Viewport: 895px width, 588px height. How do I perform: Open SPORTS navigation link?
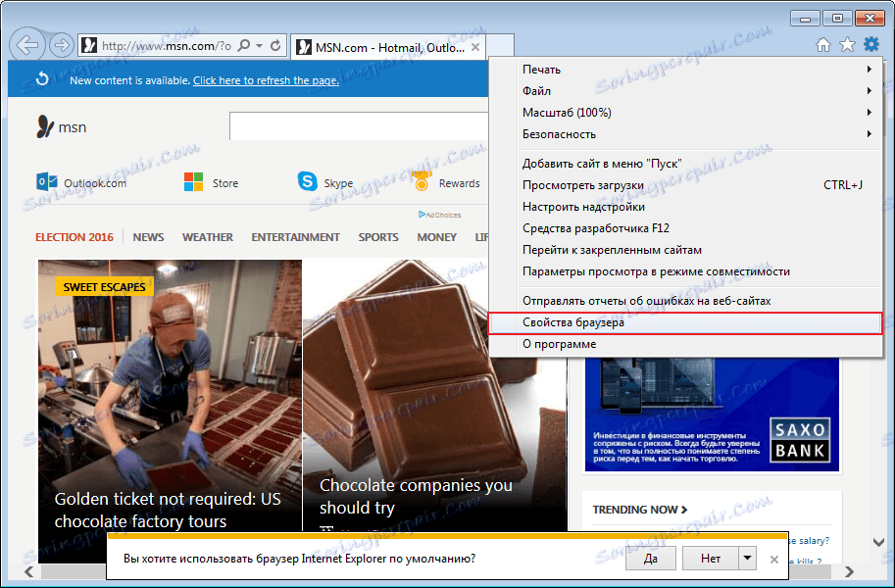(x=378, y=237)
